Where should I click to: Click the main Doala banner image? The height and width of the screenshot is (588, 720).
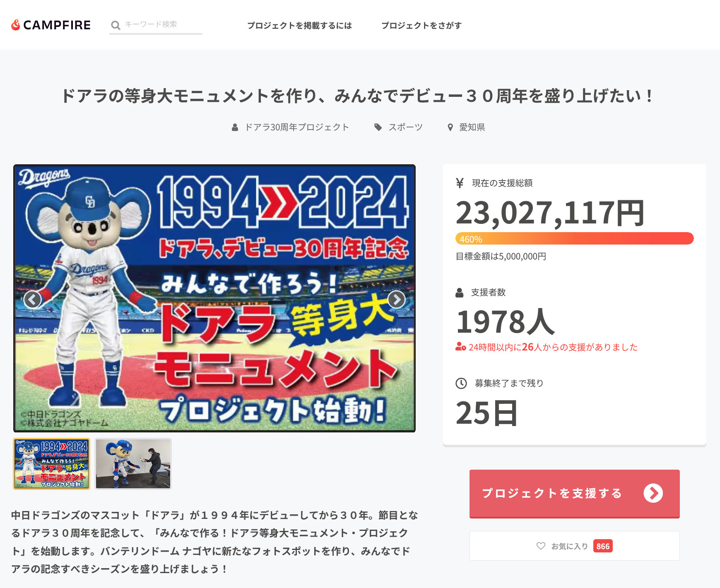coord(214,298)
